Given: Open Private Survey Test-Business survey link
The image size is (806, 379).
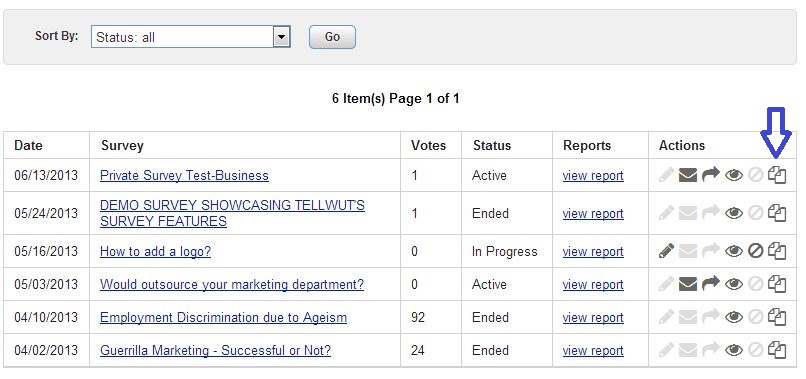Looking at the screenshot, I should click(x=184, y=175).
